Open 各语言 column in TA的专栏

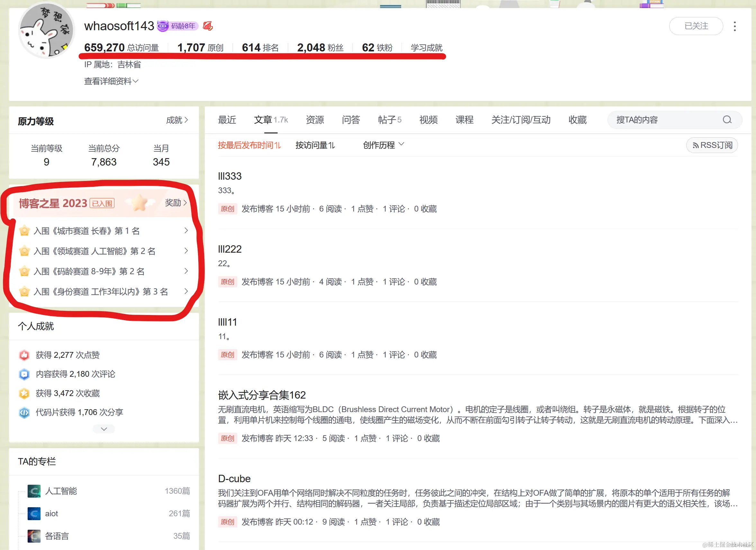(x=109, y=536)
